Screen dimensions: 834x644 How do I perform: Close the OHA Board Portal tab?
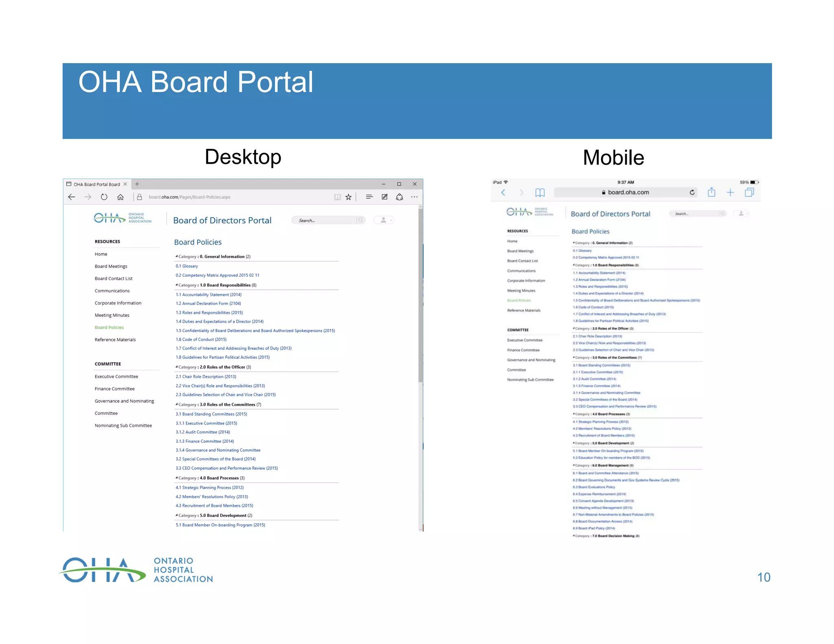[x=125, y=184]
